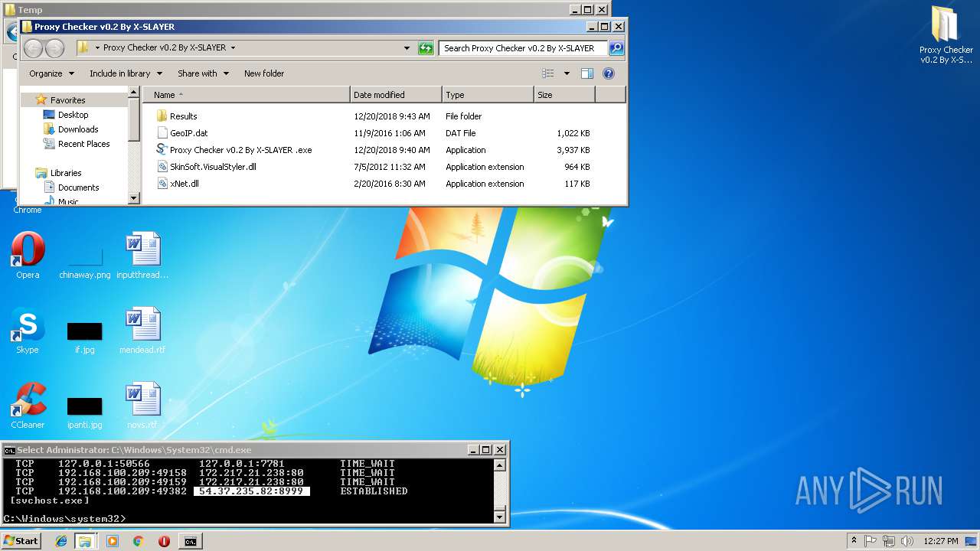Sort files by the Type column

point(488,95)
